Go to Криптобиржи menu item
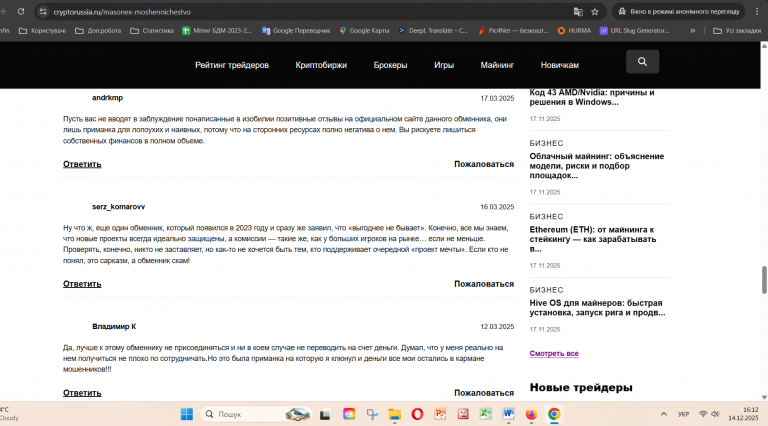This screenshot has width=768, height=426. pos(321,65)
